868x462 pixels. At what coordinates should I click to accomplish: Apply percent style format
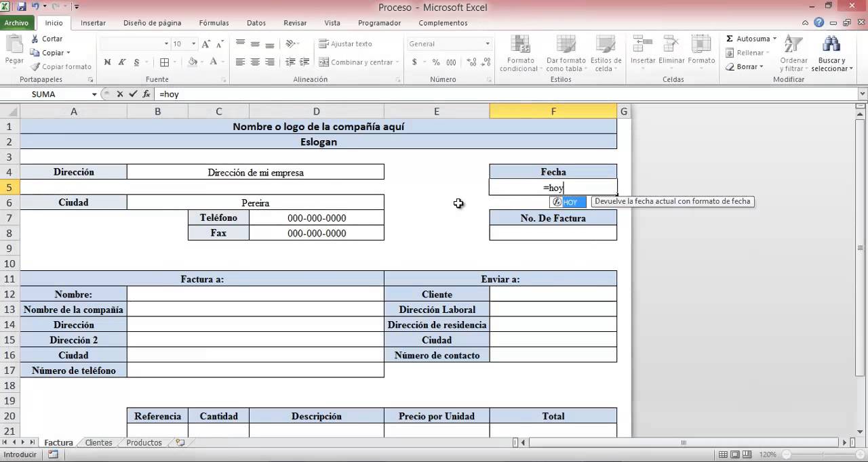pos(435,62)
